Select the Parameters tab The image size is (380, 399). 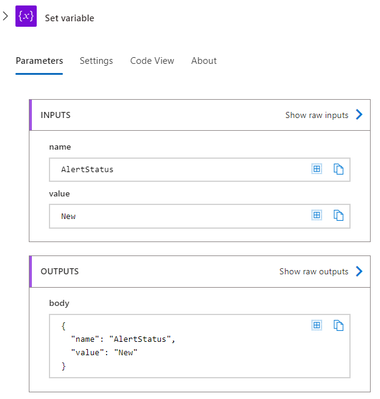pyautogui.click(x=39, y=61)
